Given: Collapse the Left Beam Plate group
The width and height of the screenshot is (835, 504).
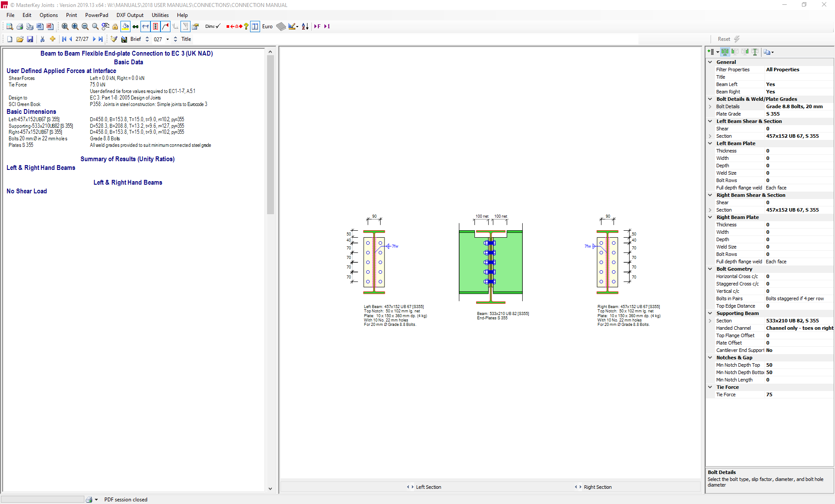Looking at the screenshot, I should pyautogui.click(x=710, y=143).
